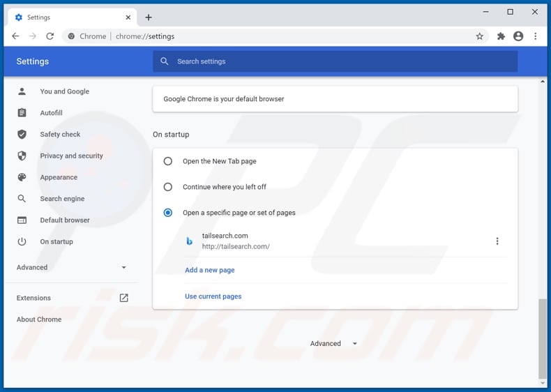Expand Advanced section in sidebar
The height and width of the screenshot is (392, 551).
[71, 268]
